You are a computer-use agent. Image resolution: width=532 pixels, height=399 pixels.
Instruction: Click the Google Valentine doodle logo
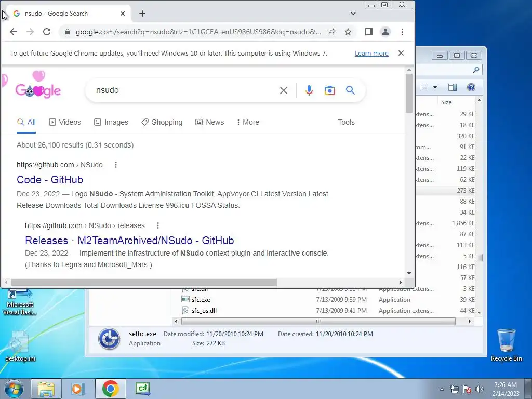[x=38, y=85]
